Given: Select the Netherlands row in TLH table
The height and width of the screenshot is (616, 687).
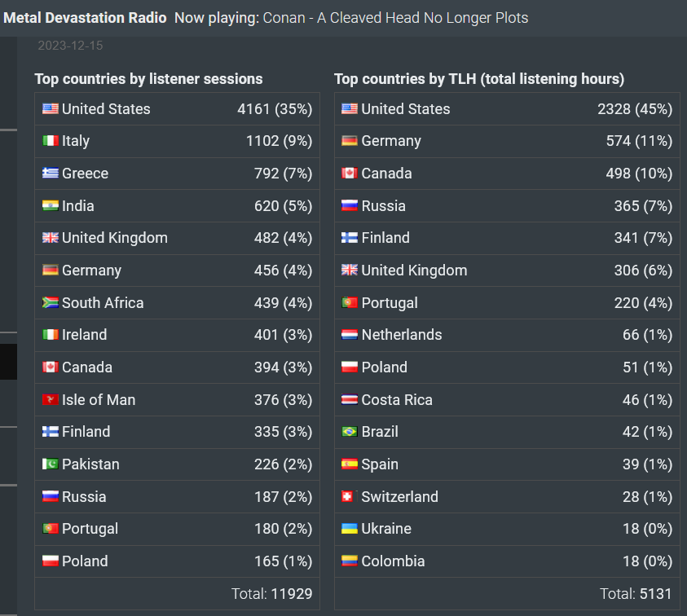Looking at the screenshot, I should [507, 335].
